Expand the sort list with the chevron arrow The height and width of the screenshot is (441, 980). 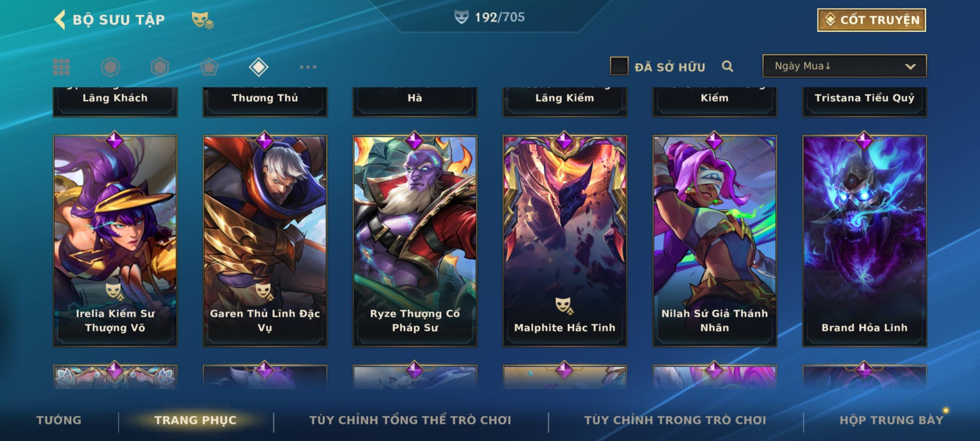coord(910,67)
